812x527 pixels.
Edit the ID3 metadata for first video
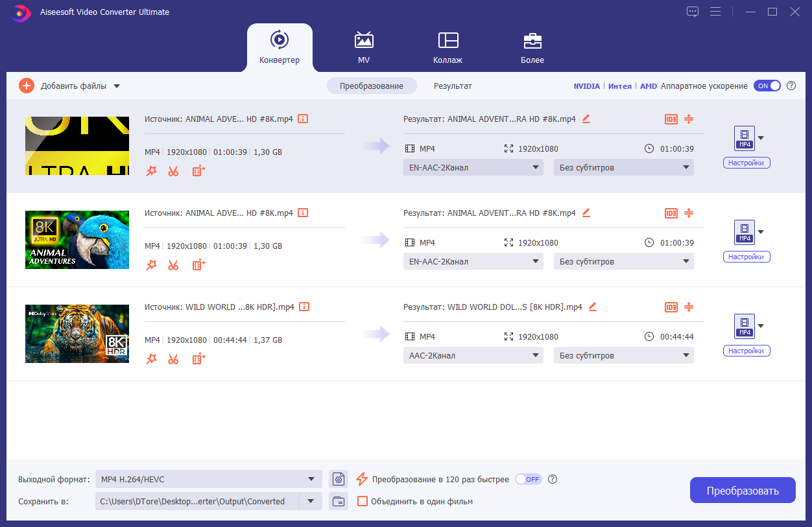click(671, 119)
